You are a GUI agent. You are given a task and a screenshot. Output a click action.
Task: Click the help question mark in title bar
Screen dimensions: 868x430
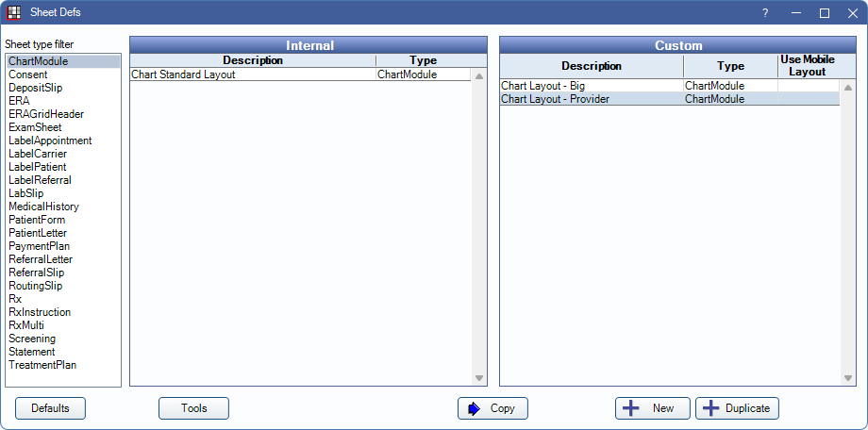[x=765, y=13]
